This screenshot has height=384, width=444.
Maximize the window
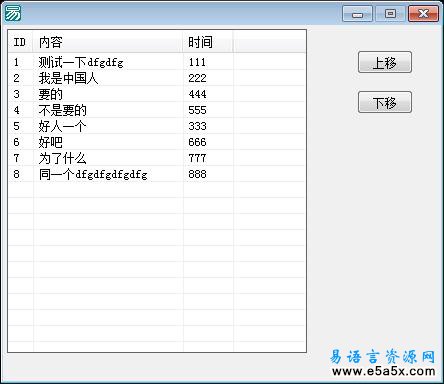(x=390, y=14)
